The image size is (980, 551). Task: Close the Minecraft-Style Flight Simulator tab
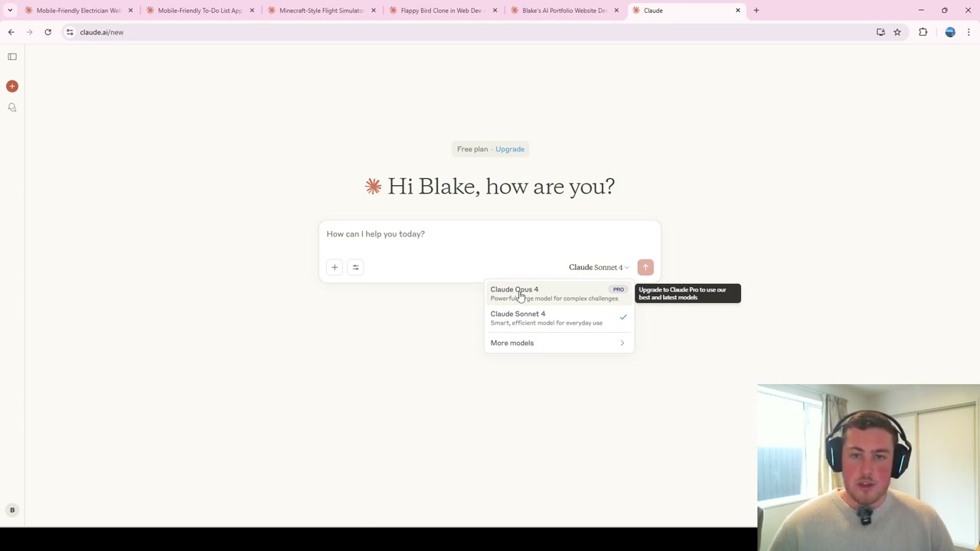374,11
